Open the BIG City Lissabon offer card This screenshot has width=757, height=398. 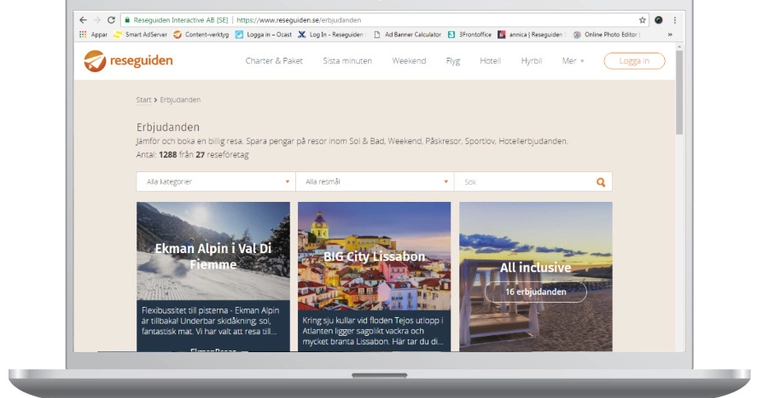tap(374, 276)
